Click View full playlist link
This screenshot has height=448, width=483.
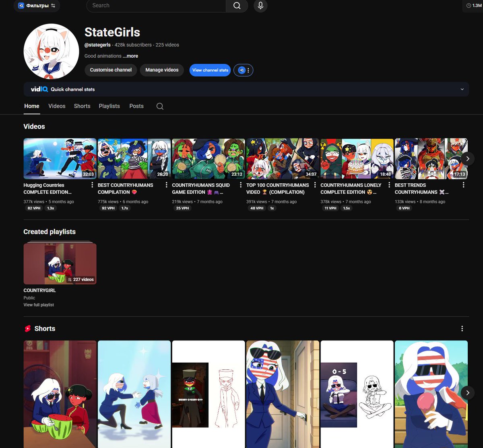point(39,305)
